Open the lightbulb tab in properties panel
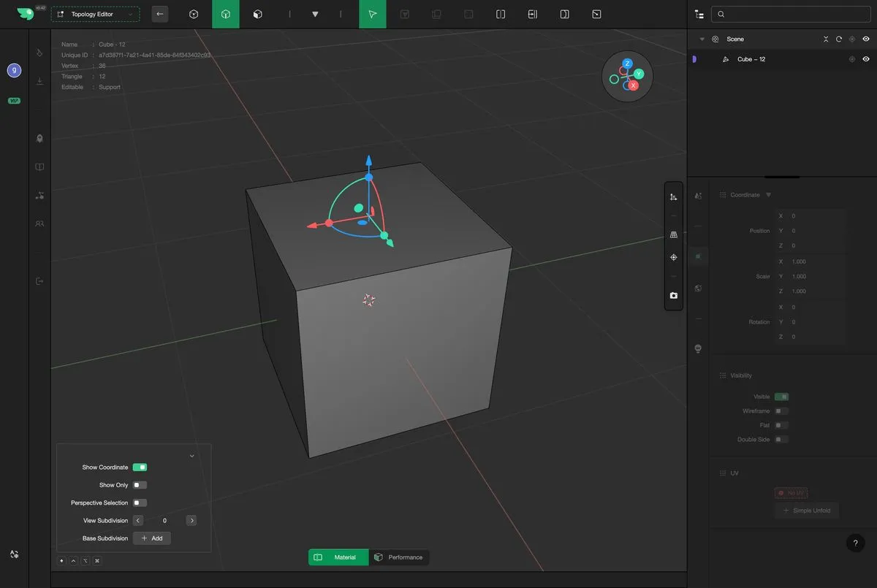The image size is (877, 588). [698, 348]
